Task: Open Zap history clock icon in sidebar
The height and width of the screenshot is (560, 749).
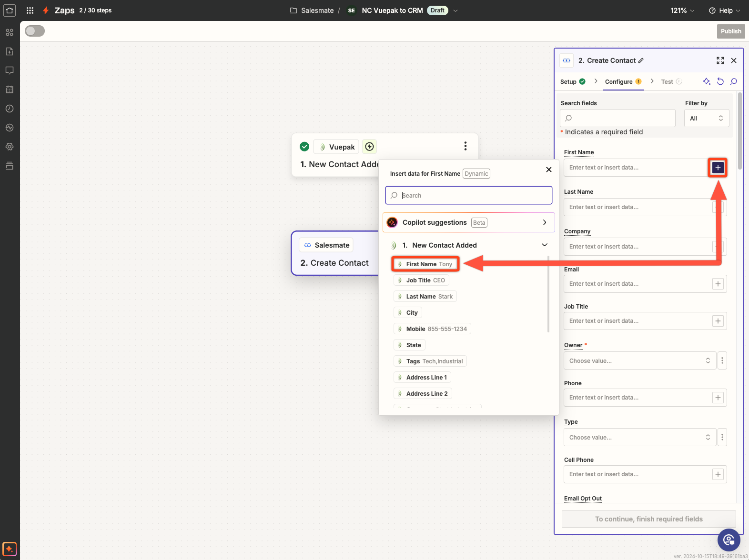Action: click(10, 109)
